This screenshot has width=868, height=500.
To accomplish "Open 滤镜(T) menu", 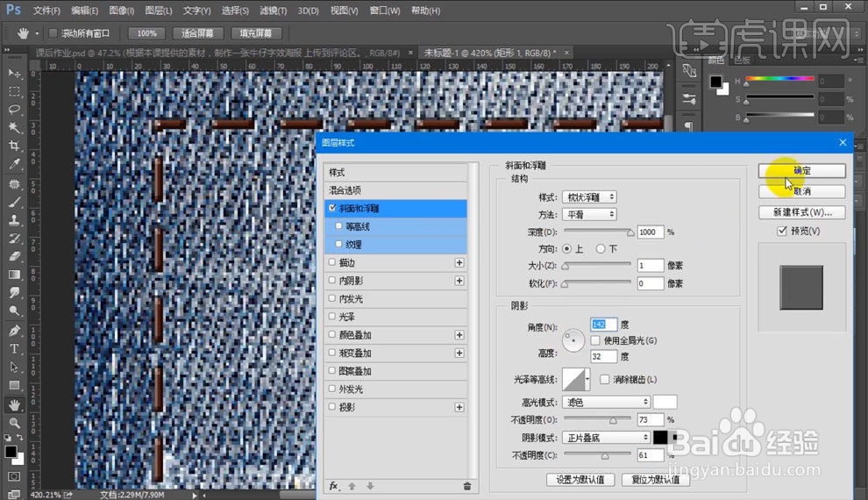I will tap(273, 11).
